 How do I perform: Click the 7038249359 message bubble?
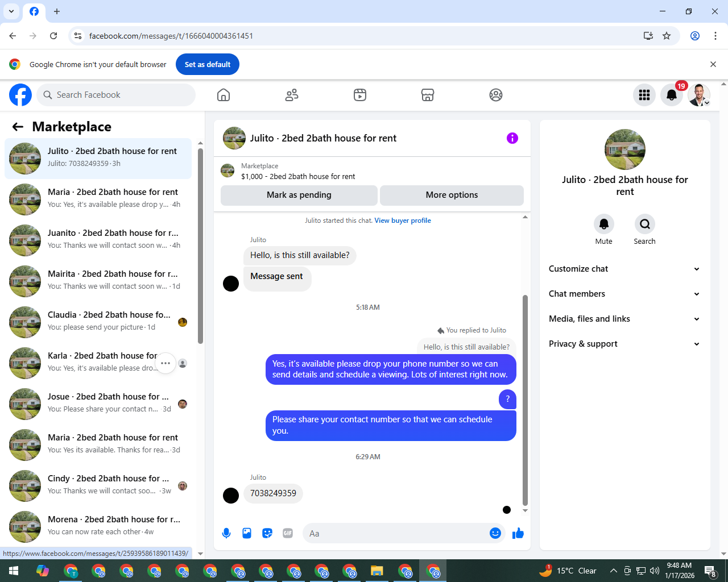click(x=273, y=493)
